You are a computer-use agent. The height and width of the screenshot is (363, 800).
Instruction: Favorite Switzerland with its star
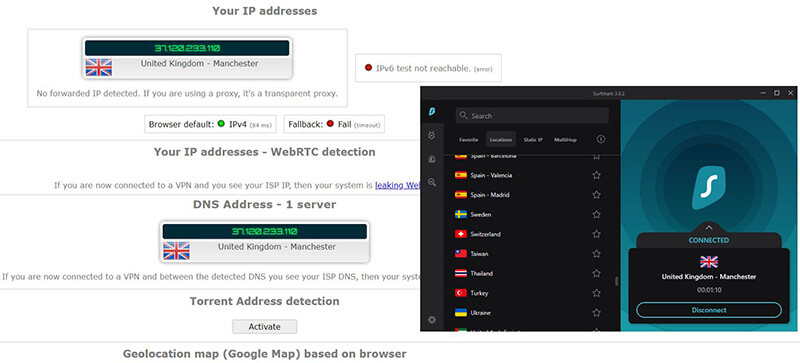coord(596,234)
